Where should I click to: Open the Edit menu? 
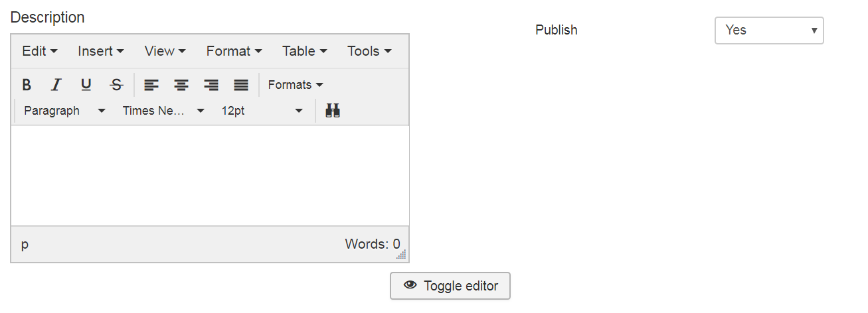(x=39, y=51)
